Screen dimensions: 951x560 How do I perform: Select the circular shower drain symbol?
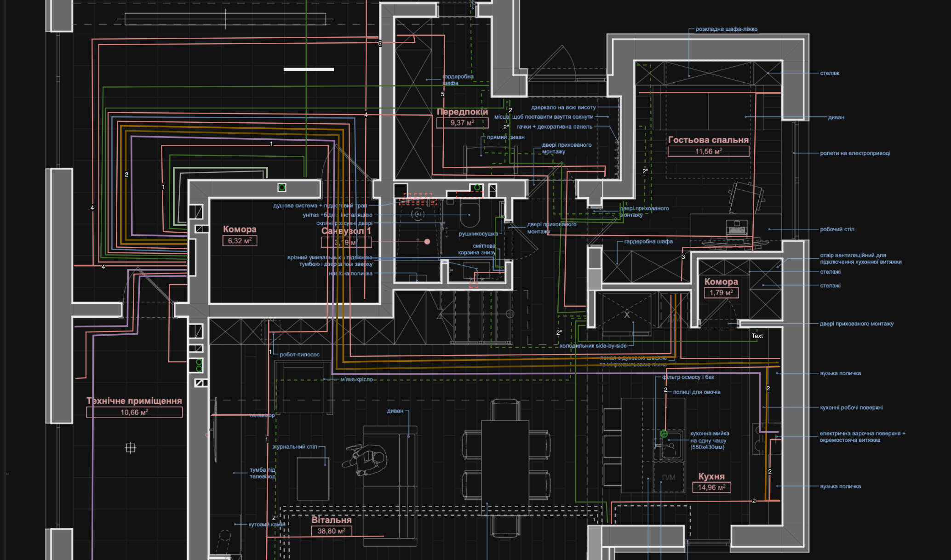pos(418,214)
